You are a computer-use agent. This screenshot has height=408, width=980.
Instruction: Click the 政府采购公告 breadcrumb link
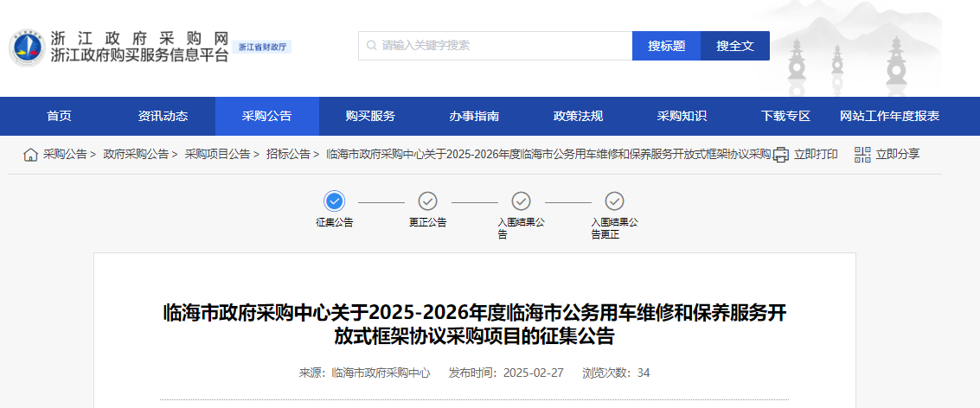pos(136,155)
